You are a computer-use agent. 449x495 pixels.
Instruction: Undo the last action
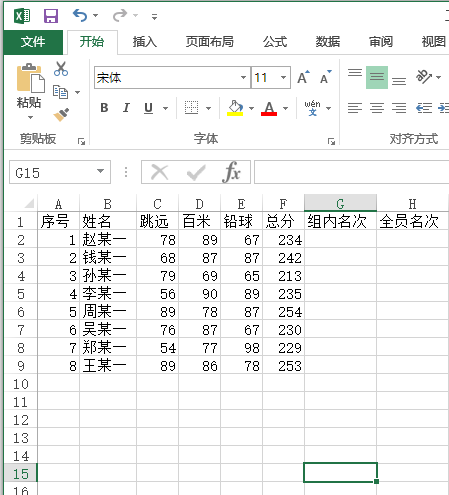tap(80, 15)
